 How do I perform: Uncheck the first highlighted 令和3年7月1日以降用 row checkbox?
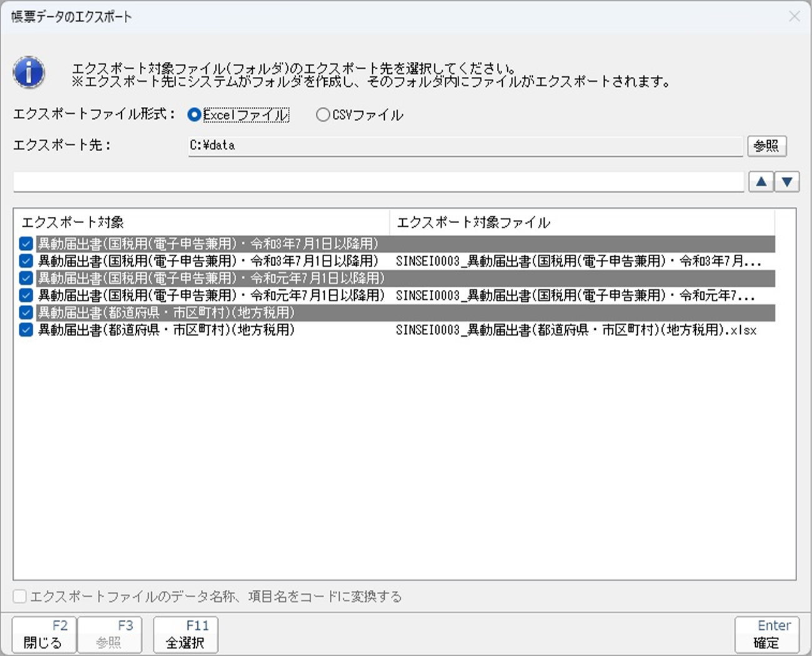point(26,244)
